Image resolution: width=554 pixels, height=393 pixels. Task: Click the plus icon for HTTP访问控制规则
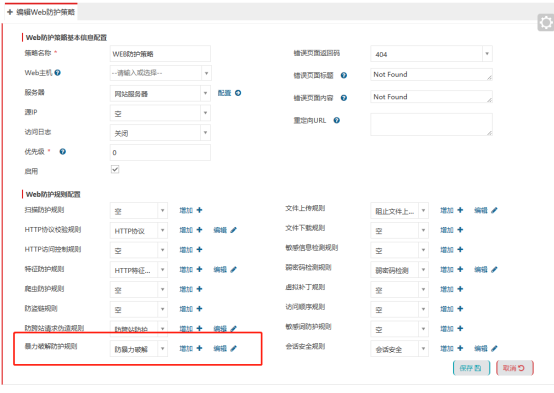point(200,250)
